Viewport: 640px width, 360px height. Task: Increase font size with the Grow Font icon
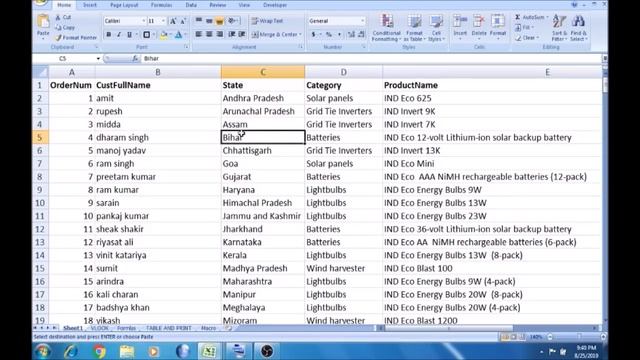point(173,21)
